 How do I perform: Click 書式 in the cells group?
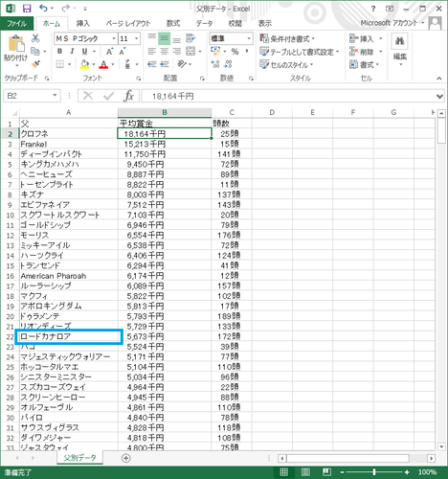tap(365, 65)
